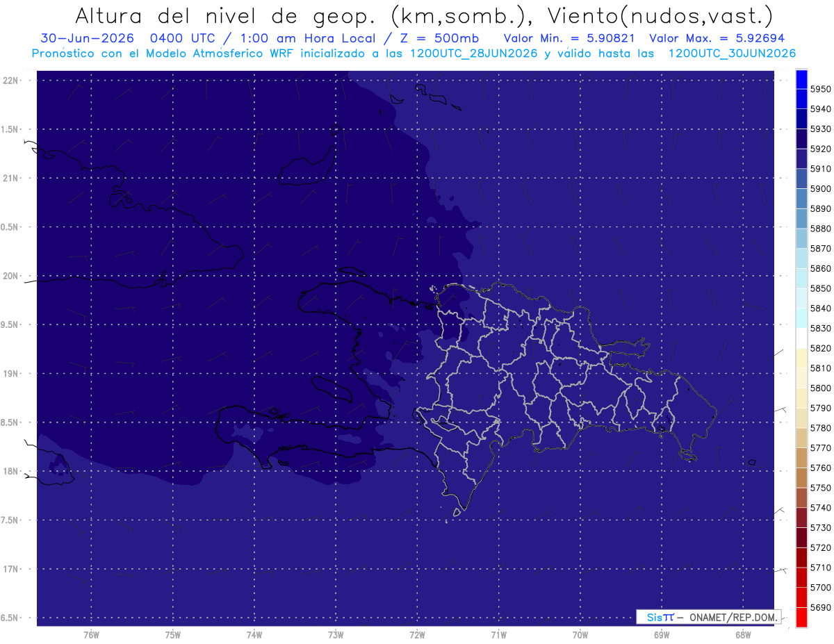Click the '20N' latitude label

[12, 276]
